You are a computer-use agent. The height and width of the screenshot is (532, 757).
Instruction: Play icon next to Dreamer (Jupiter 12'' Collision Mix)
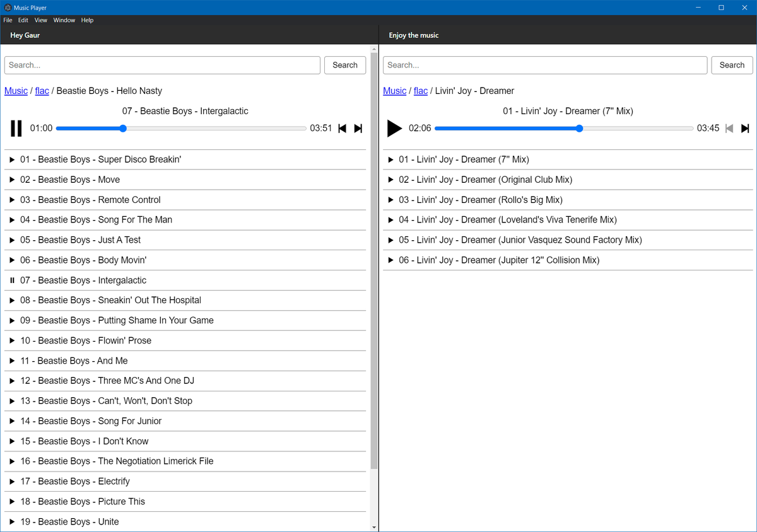click(x=391, y=260)
